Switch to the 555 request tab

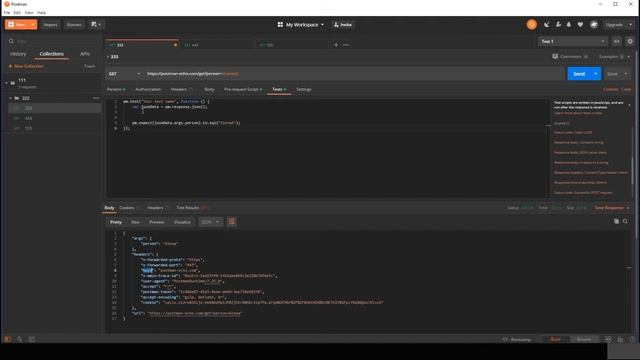click(292, 45)
